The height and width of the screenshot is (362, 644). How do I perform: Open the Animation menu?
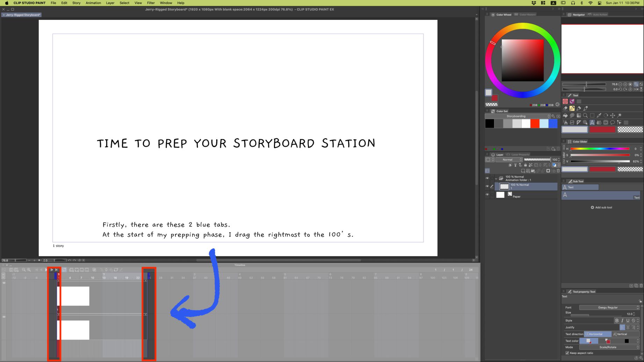pyautogui.click(x=93, y=3)
